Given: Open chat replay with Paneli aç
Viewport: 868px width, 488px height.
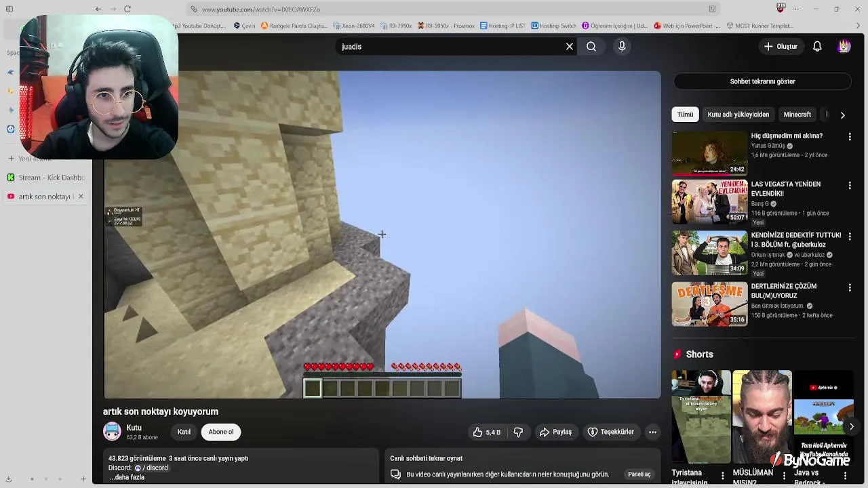Looking at the screenshot, I should pos(639,474).
